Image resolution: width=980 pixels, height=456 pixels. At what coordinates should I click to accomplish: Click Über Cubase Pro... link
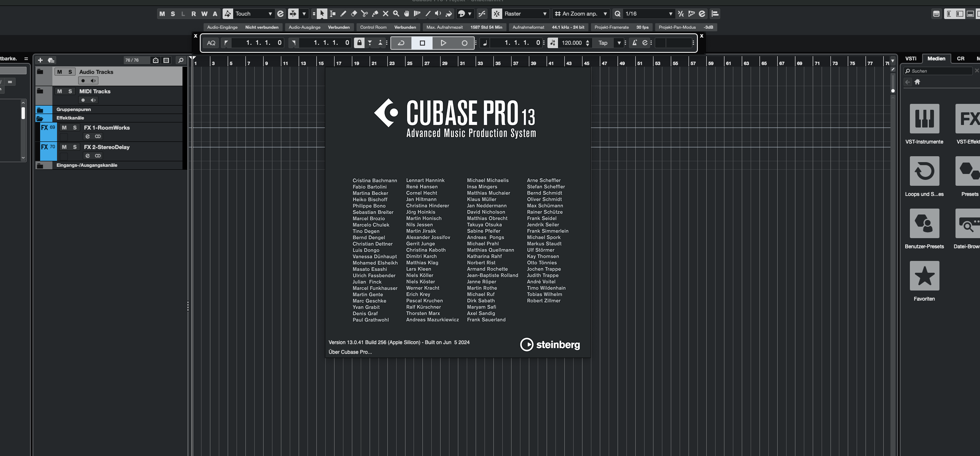click(350, 352)
